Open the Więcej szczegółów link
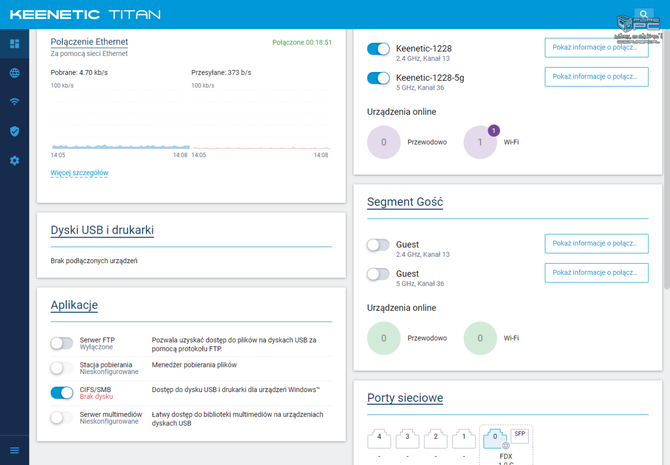The image size is (670, 465). coord(79,173)
